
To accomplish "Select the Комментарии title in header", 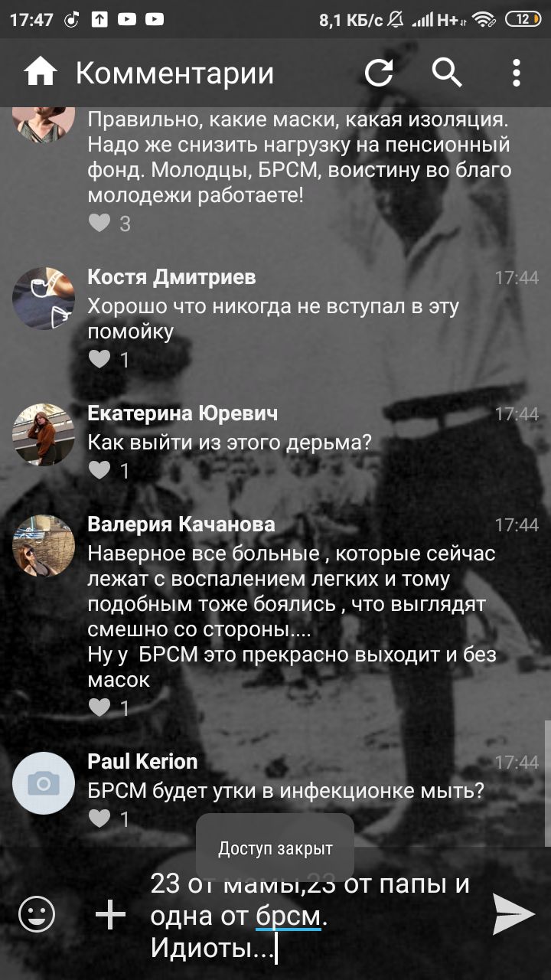I will point(174,73).
